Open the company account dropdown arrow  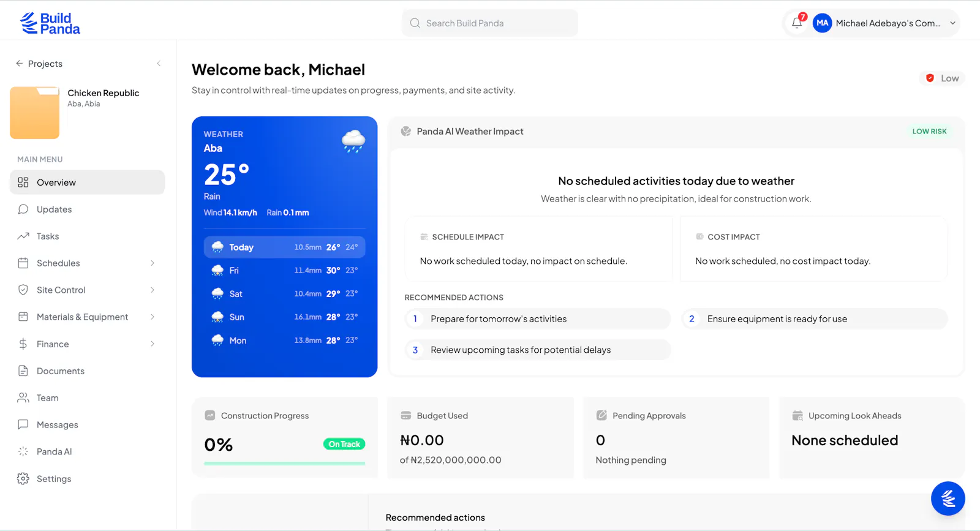(x=952, y=23)
